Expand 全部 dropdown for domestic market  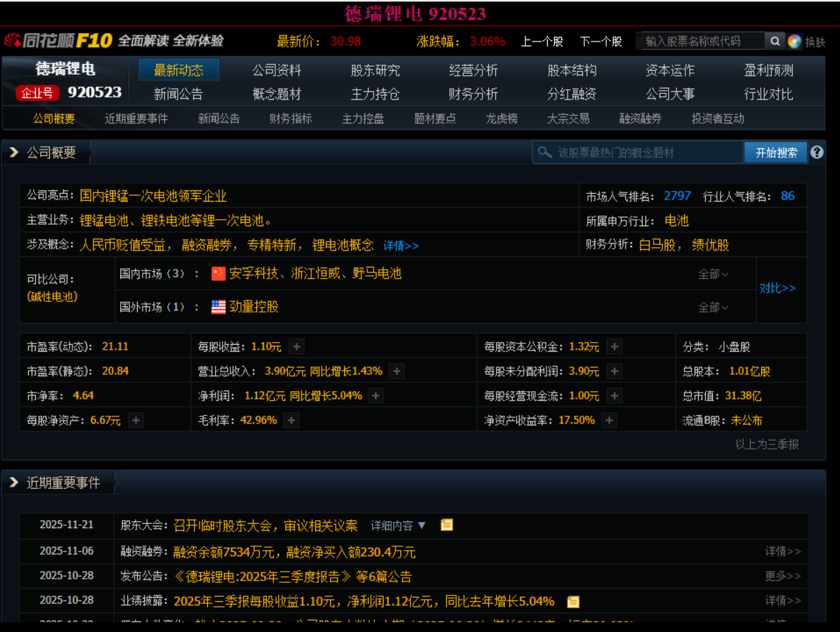pos(713,275)
